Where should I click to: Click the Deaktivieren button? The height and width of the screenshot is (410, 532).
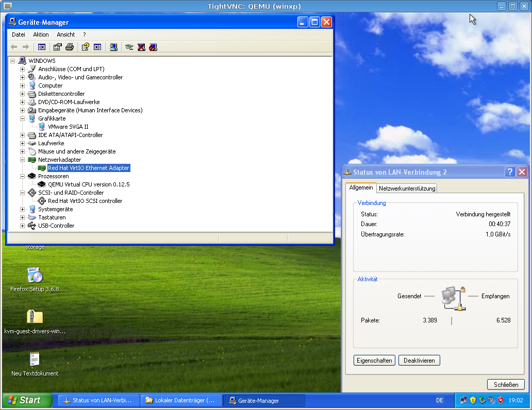[419, 361]
